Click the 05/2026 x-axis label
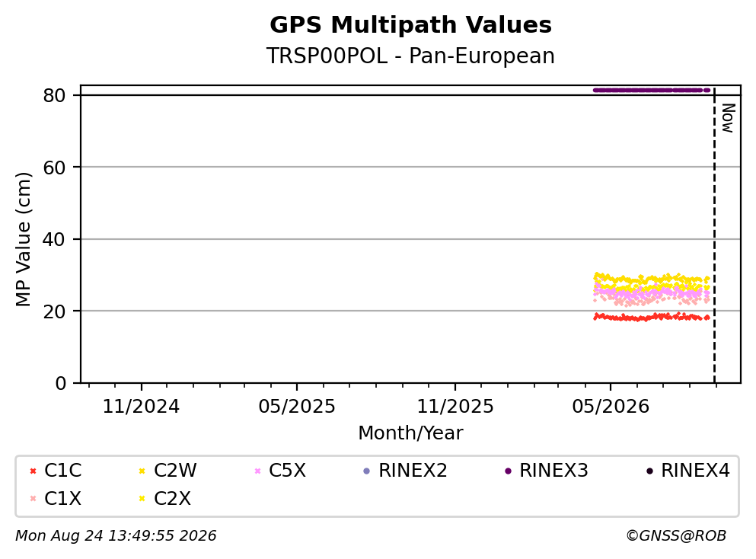This screenshot has width=756, height=559. [611, 407]
